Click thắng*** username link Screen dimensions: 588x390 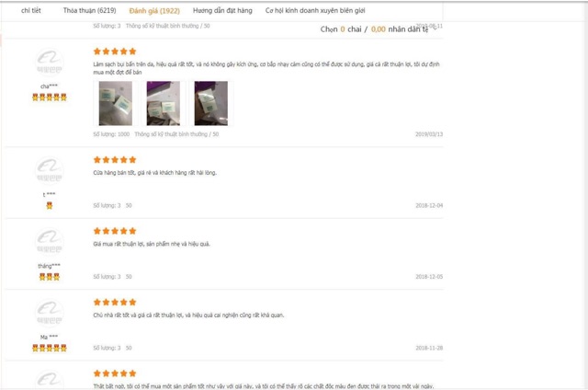[x=49, y=266]
